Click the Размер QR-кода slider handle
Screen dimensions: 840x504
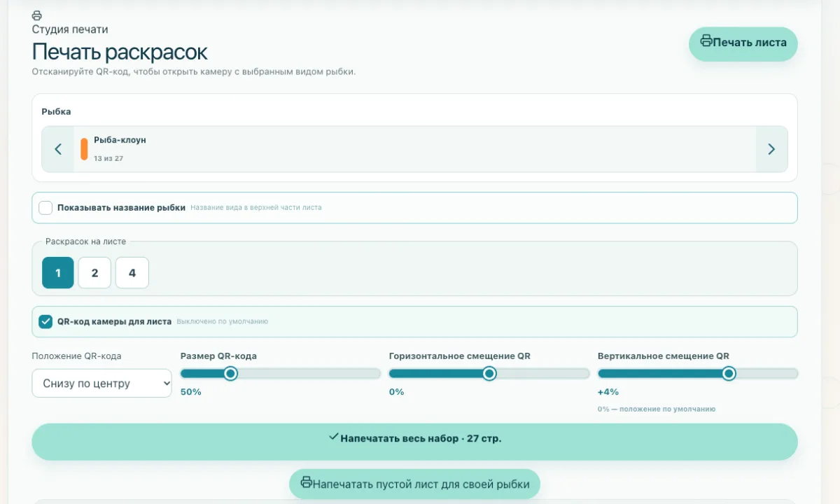230,374
